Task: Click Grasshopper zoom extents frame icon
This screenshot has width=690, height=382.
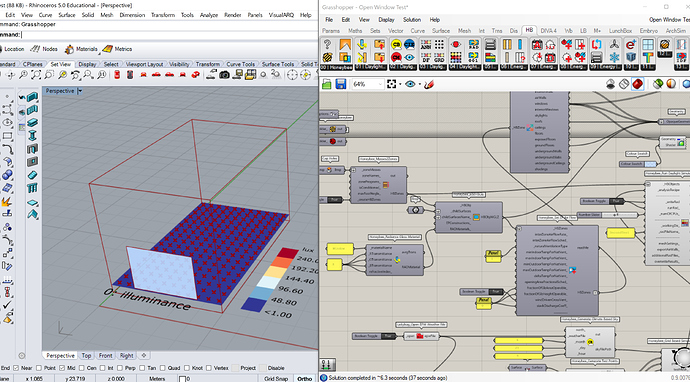Action: click(392, 84)
